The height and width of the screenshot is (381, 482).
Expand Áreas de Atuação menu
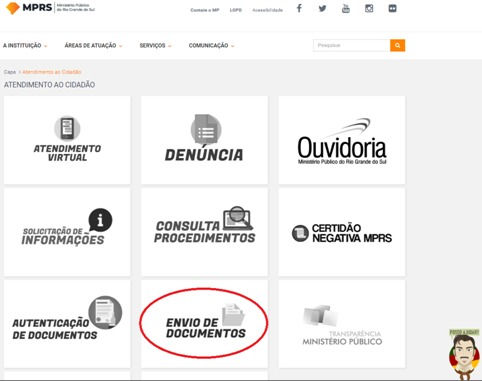pyautogui.click(x=93, y=45)
